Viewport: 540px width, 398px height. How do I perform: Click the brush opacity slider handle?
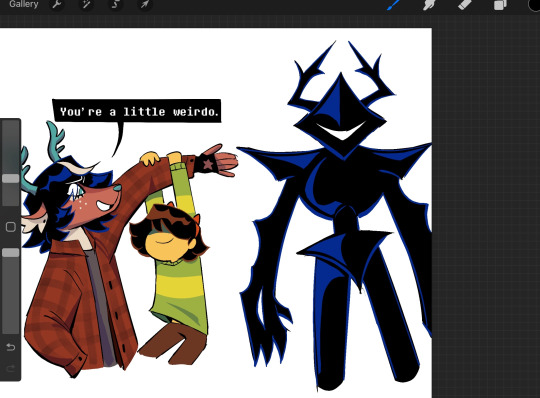pos(11,252)
